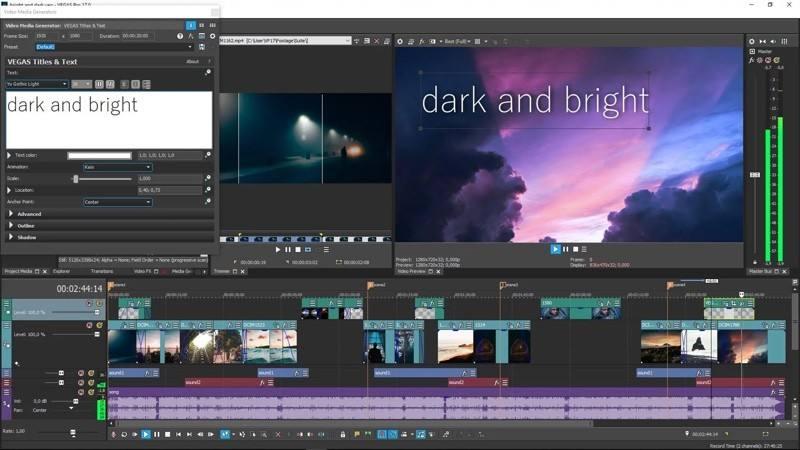Viewport: 800px width, 450px height.
Task: Open the white Text color swatch
Action: click(x=99, y=156)
